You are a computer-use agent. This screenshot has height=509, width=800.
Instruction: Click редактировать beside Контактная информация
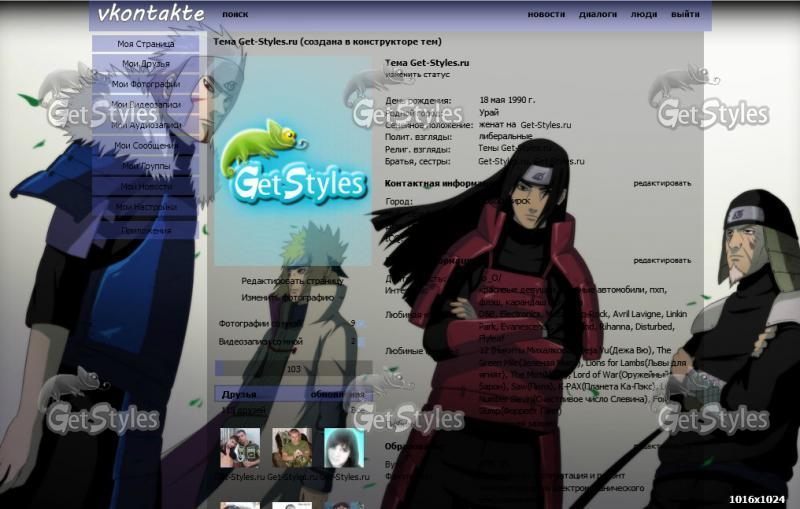tap(661, 183)
